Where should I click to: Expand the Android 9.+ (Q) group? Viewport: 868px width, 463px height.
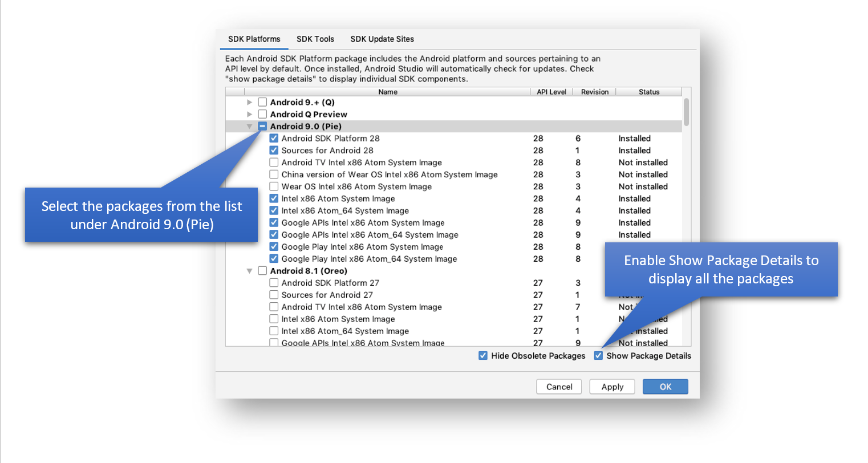click(x=249, y=103)
